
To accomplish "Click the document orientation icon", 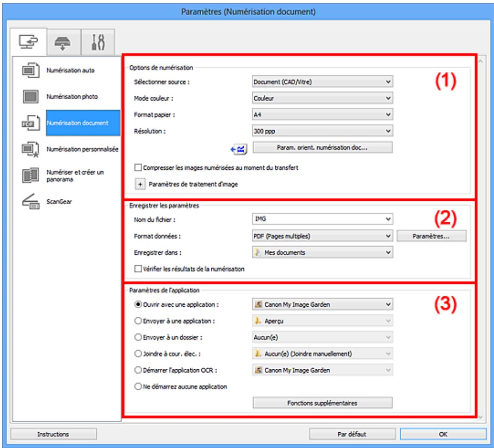I will click(239, 149).
